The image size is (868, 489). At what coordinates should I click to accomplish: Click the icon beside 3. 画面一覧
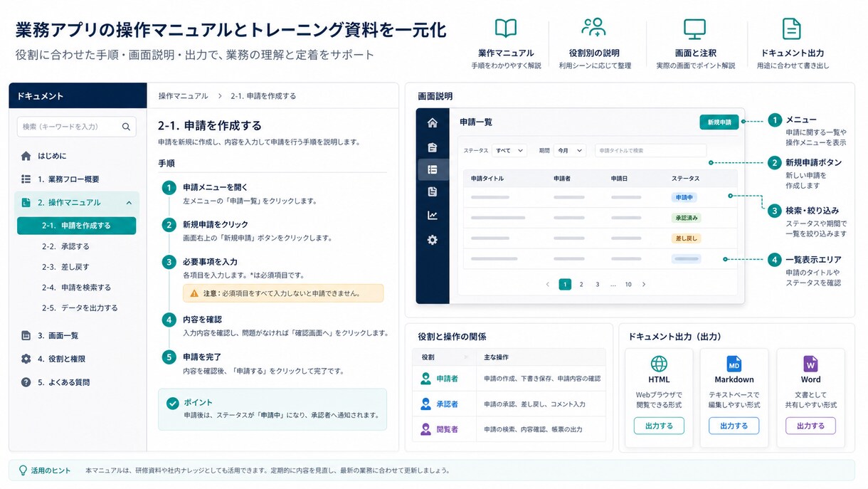click(26, 335)
